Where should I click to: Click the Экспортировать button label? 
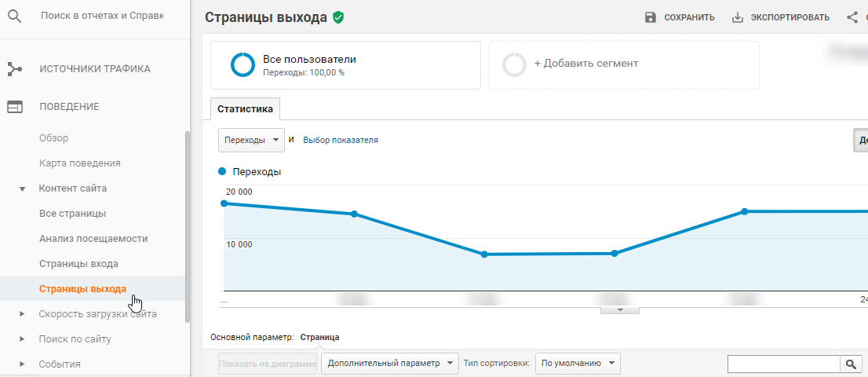[790, 18]
